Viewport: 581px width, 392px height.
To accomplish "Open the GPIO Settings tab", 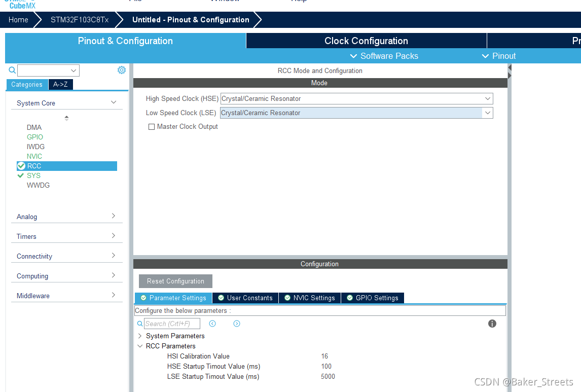I will click(373, 298).
